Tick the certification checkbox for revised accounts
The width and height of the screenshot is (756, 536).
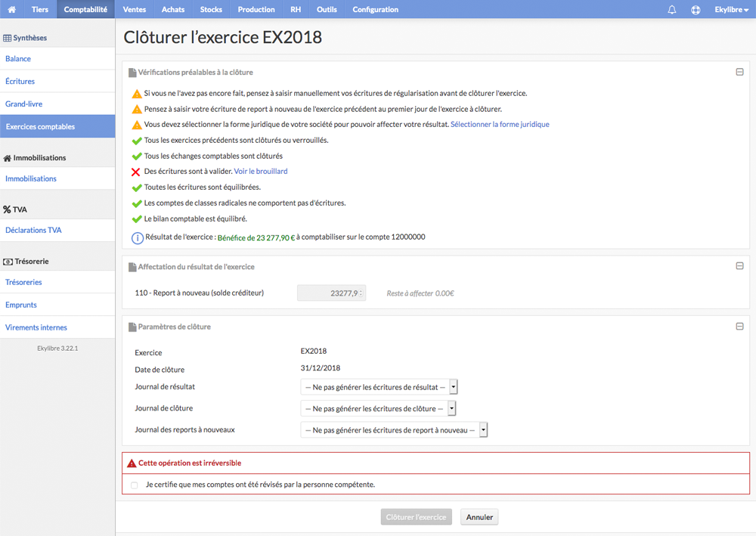tap(134, 485)
